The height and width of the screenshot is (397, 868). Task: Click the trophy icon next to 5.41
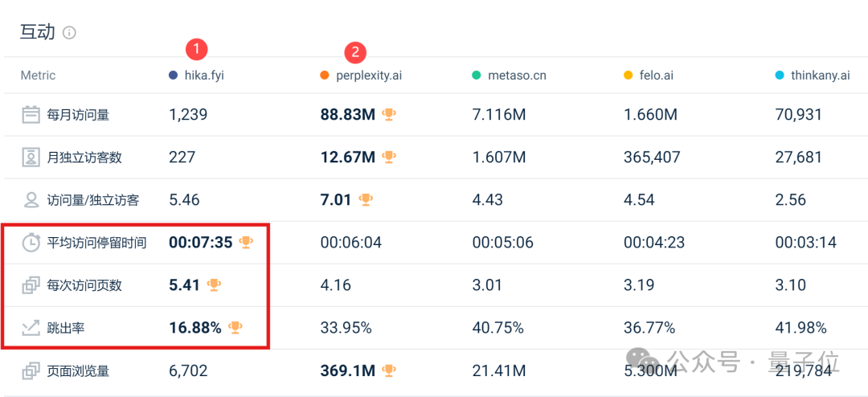(214, 284)
